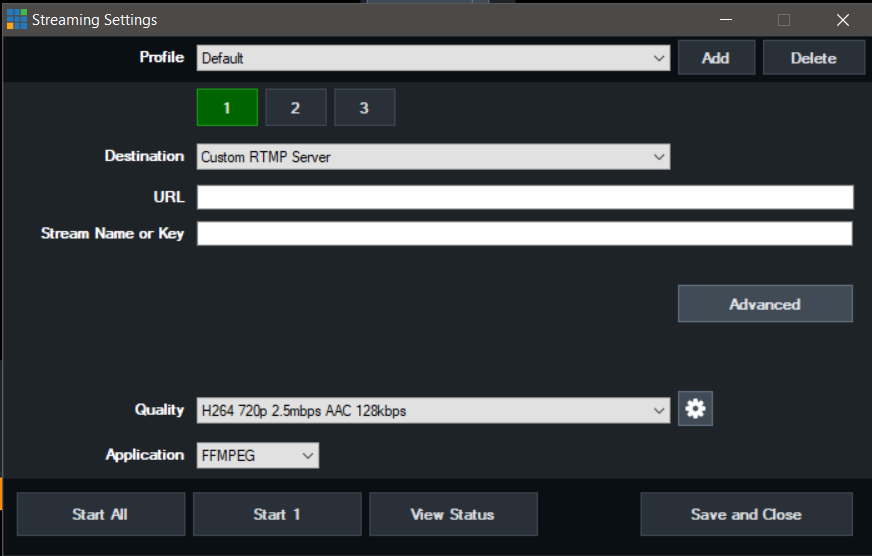
Task: Click the View Status button
Action: (453, 514)
